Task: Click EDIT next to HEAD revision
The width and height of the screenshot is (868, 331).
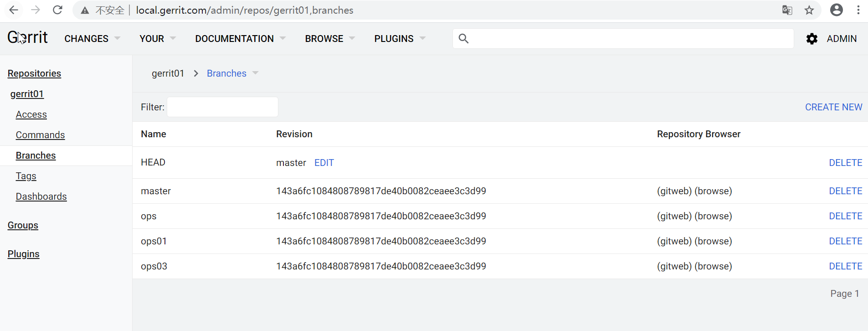Action: [324, 163]
